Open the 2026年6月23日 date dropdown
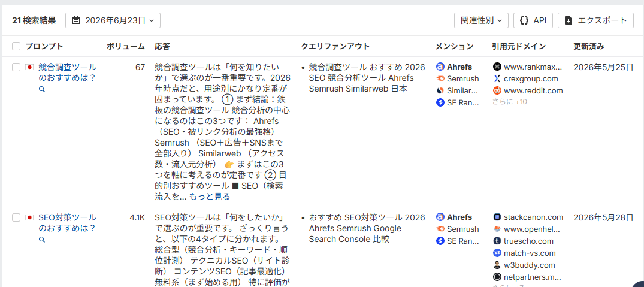This screenshot has height=287, width=644. (x=113, y=20)
